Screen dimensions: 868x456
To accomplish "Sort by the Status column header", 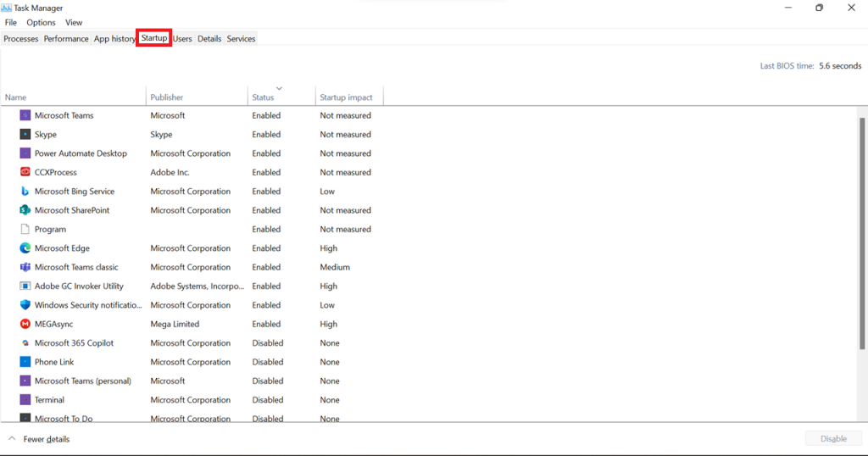I will 281,97.
